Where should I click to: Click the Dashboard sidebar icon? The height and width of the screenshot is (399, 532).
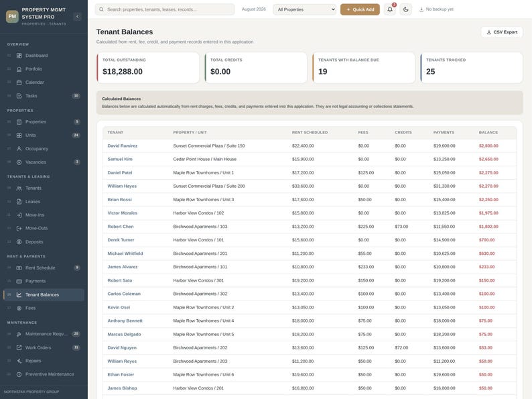19,56
